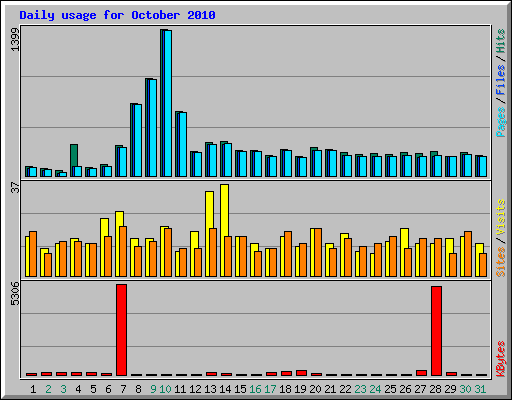The height and width of the screenshot is (400, 512).
Task: Click day 15 on the x-axis
Action: click(240, 389)
